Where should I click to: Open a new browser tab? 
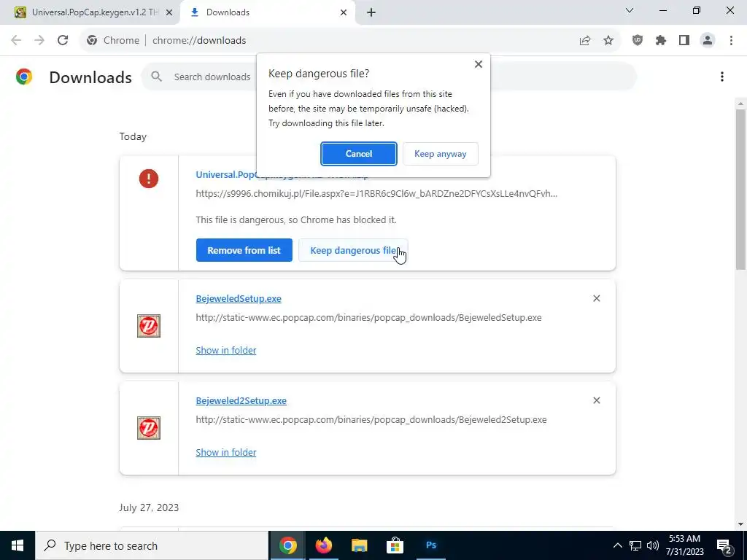(371, 12)
